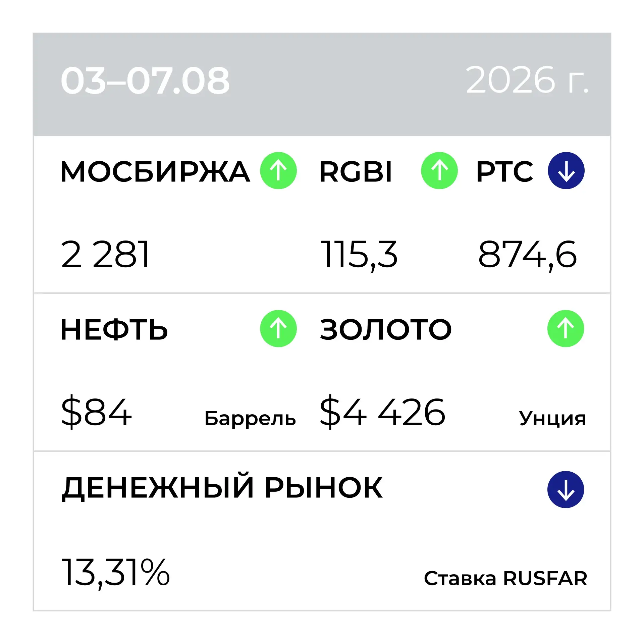This screenshot has width=644, height=644.
Task: Click the 115,3 RGBI value
Action: click(x=359, y=256)
